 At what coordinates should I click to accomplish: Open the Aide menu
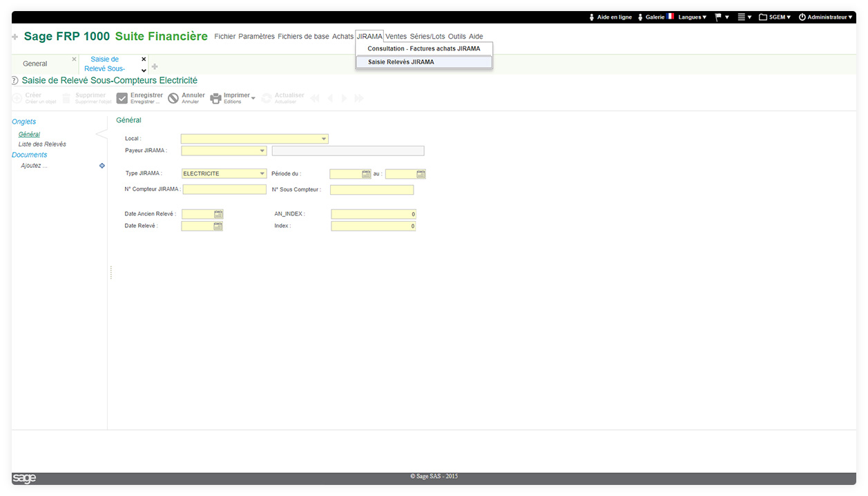(x=476, y=37)
